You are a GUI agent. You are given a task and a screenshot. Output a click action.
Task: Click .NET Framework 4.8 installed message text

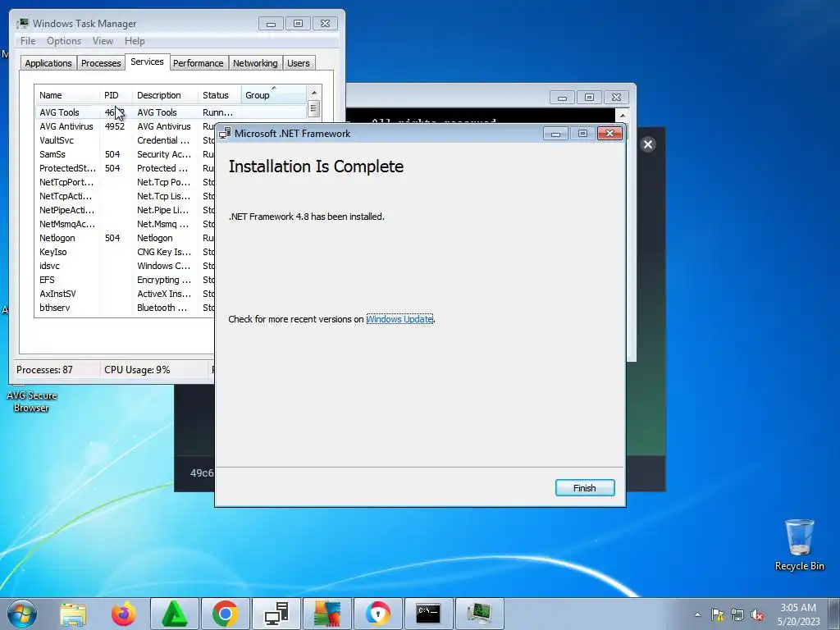(x=307, y=217)
